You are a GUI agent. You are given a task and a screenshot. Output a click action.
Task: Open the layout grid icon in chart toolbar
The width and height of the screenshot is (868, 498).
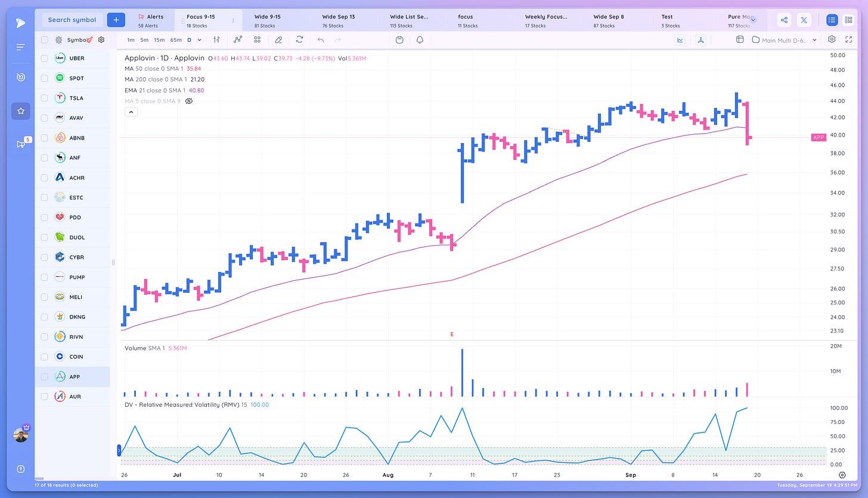pyautogui.click(x=258, y=40)
